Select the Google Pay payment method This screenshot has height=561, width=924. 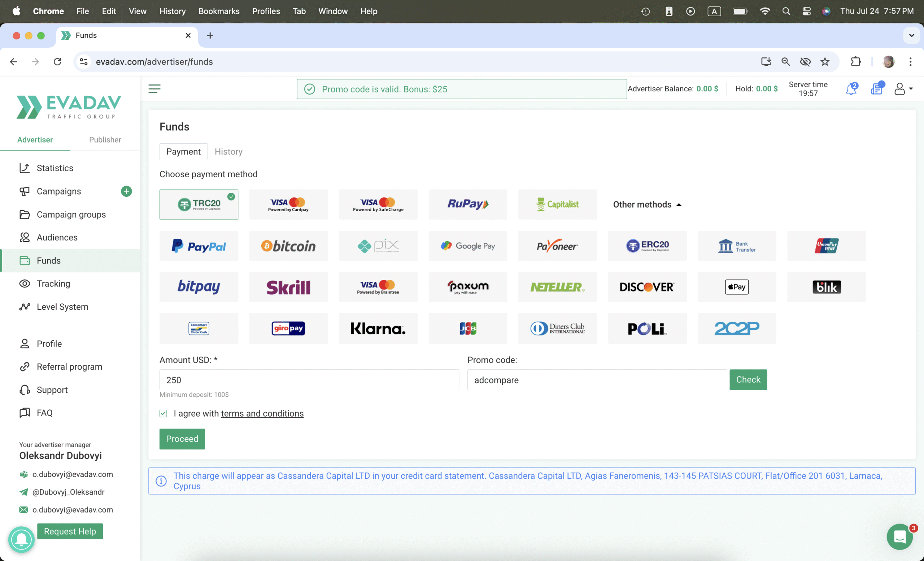468,246
